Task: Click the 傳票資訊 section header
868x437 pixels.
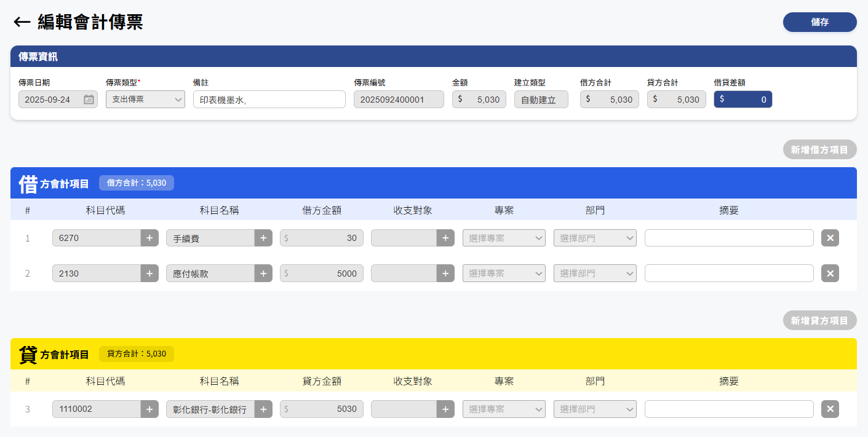Action: [x=434, y=57]
